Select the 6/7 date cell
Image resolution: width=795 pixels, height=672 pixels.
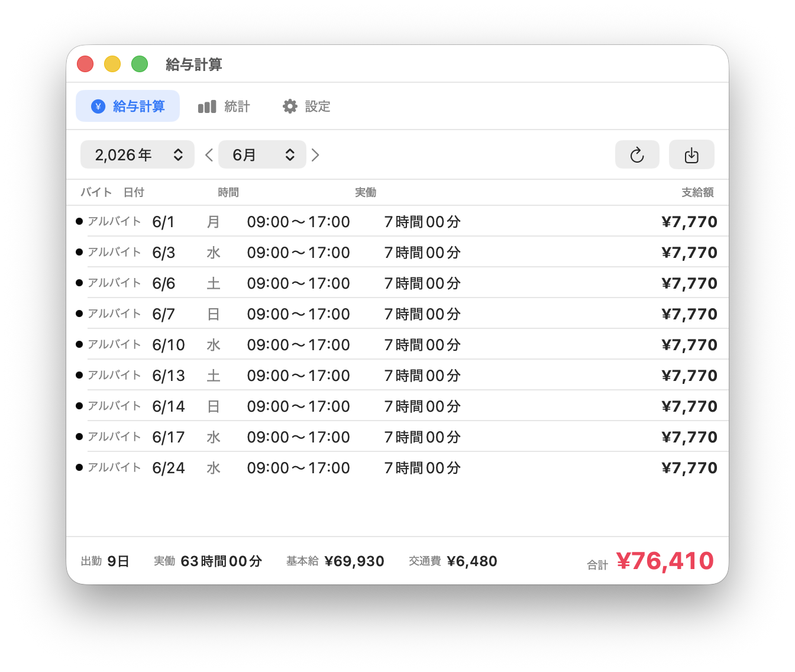tap(164, 314)
